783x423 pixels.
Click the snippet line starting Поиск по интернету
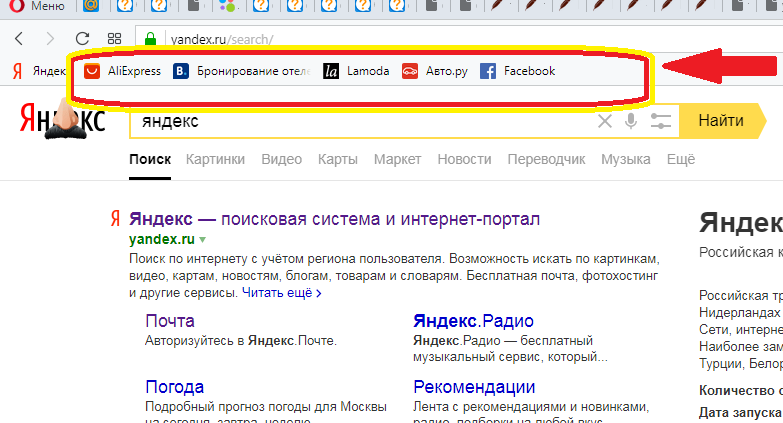pyautogui.click(x=394, y=259)
